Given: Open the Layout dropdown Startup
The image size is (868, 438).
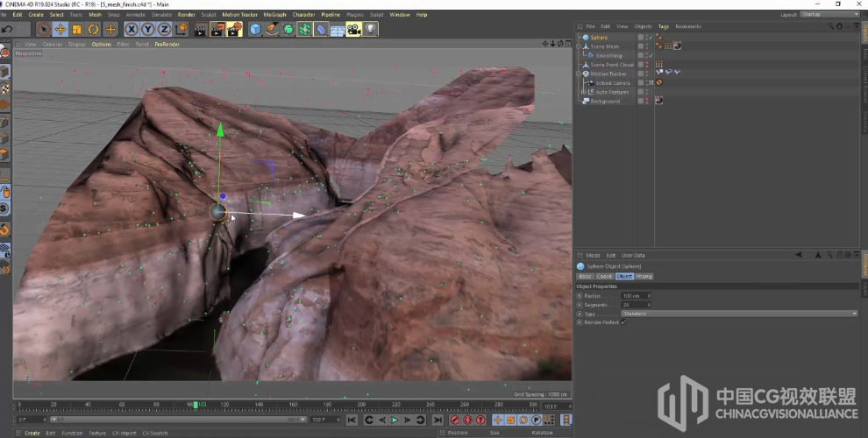Looking at the screenshot, I should (x=829, y=14).
